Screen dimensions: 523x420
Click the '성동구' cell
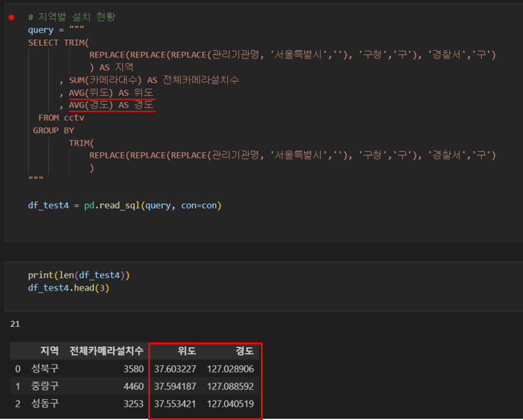(x=45, y=404)
